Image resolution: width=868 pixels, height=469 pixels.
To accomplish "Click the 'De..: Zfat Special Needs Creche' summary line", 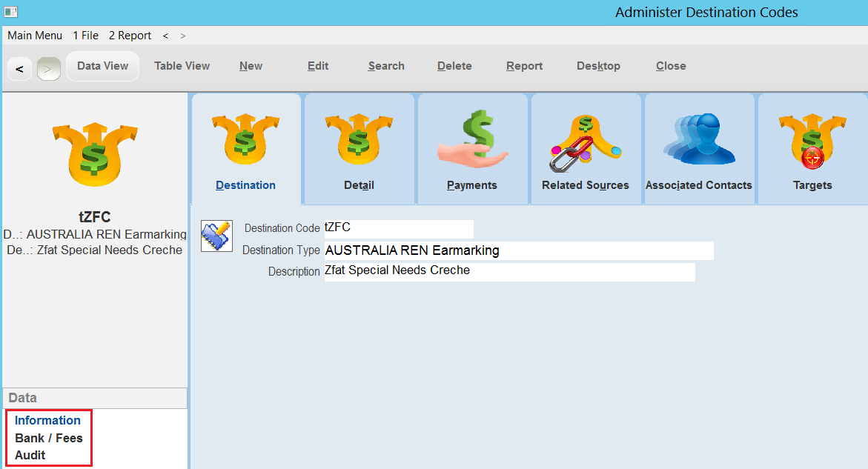I will (x=95, y=250).
